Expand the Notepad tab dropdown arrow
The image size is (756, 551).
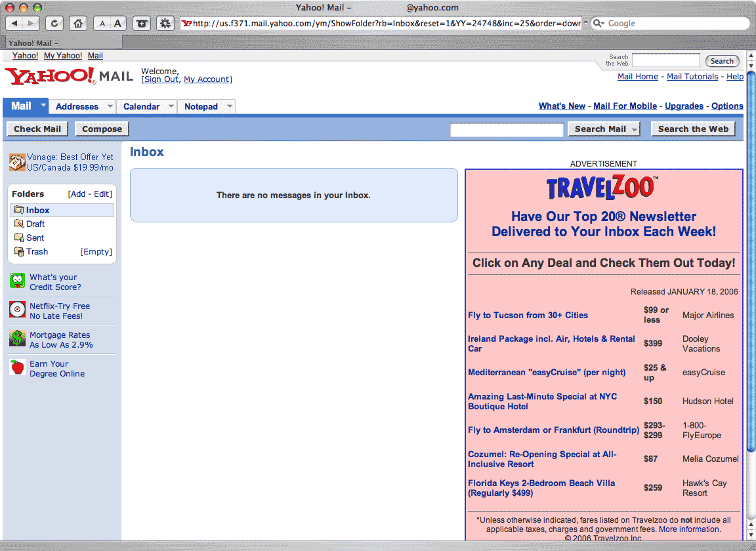[230, 106]
